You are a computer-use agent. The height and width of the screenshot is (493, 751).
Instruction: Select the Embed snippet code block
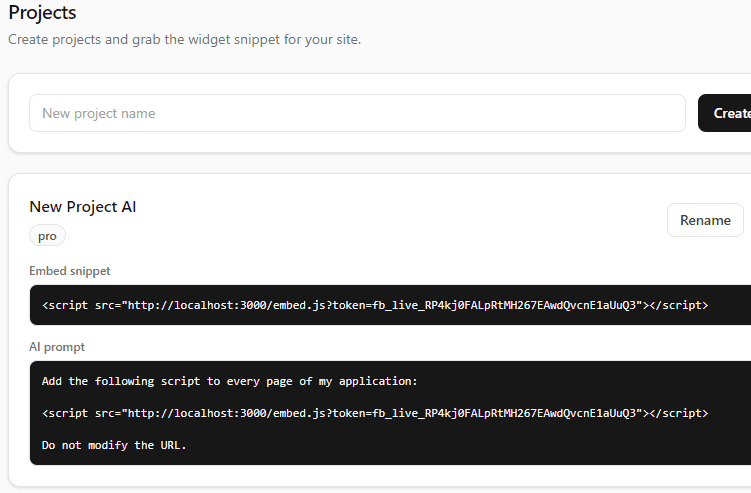coord(390,305)
